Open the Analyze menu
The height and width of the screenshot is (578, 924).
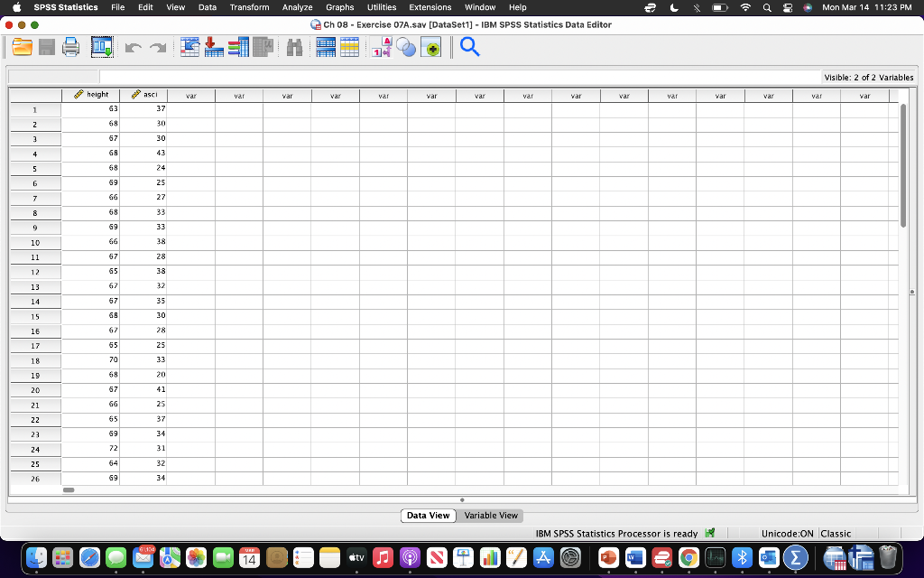(x=297, y=7)
